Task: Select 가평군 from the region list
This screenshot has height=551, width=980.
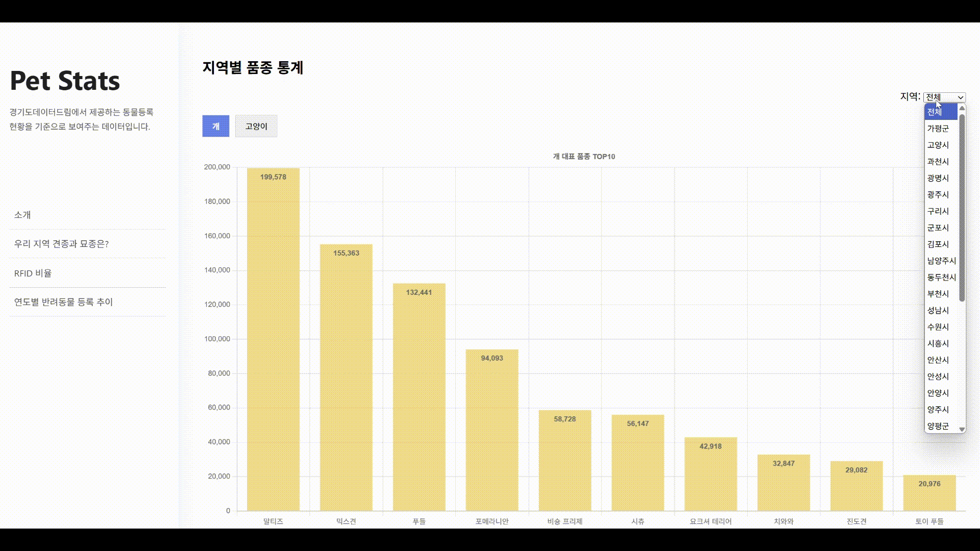Action: (938, 129)
